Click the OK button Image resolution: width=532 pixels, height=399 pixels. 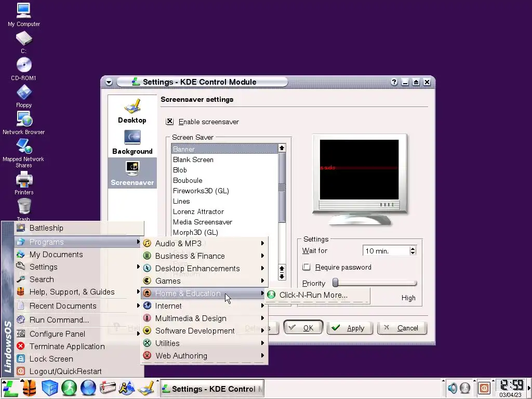(303, 328)
